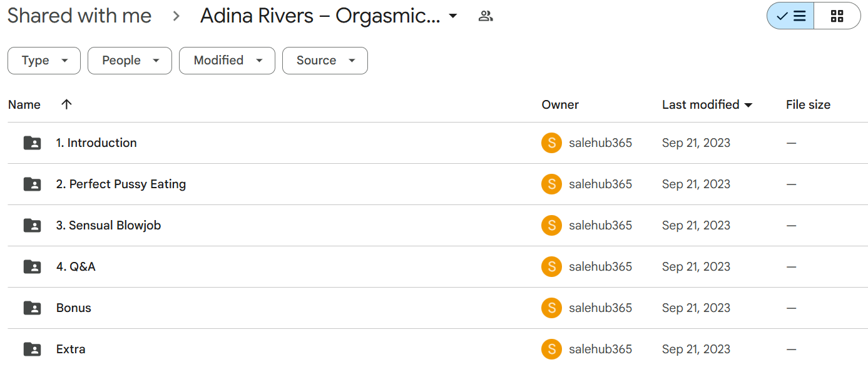Open the Source filter dropdown
Viewport: 868px width, 367px height.
point(325,61)
